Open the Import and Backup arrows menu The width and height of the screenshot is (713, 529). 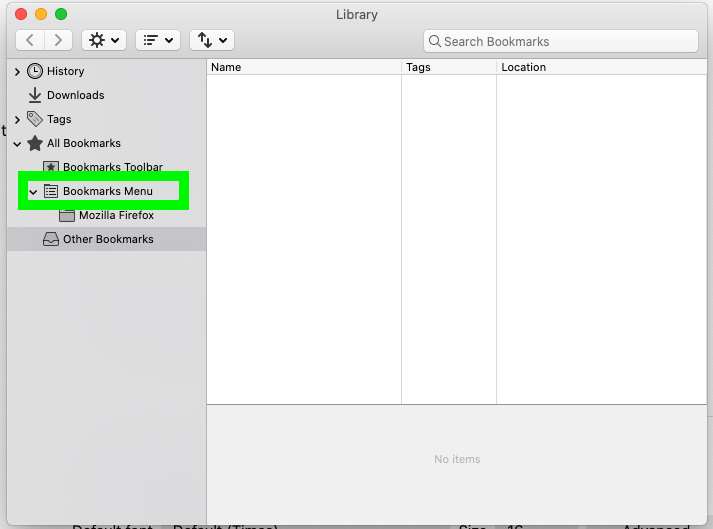[x=212, y=40]
